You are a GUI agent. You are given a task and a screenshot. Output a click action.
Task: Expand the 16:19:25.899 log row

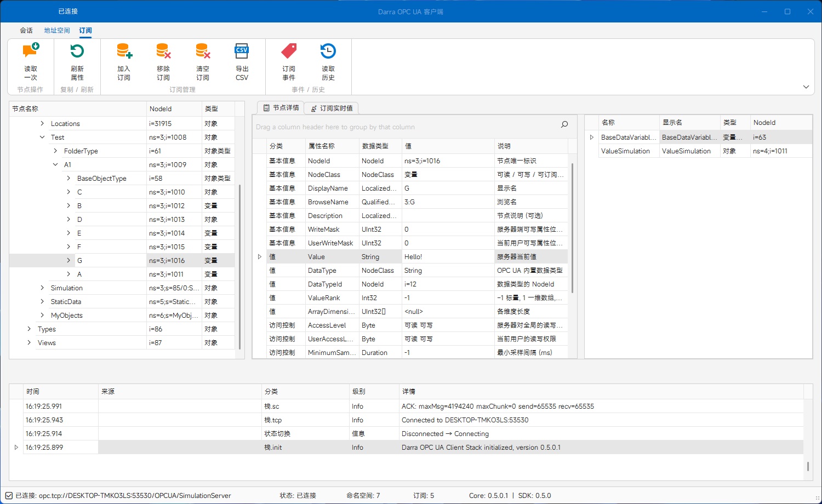pos(16,448)
